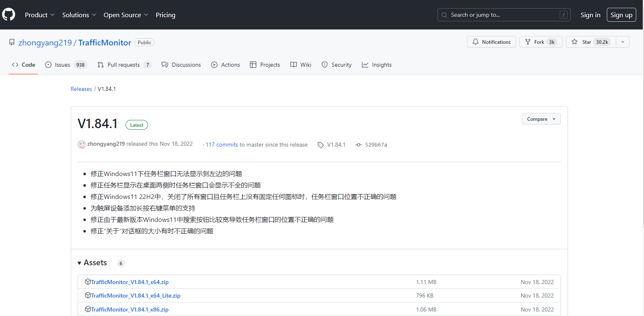The width and height of the screenshot is (644, 316).
Task: Click the 529b67a commit icon
Action: (359, 145)
